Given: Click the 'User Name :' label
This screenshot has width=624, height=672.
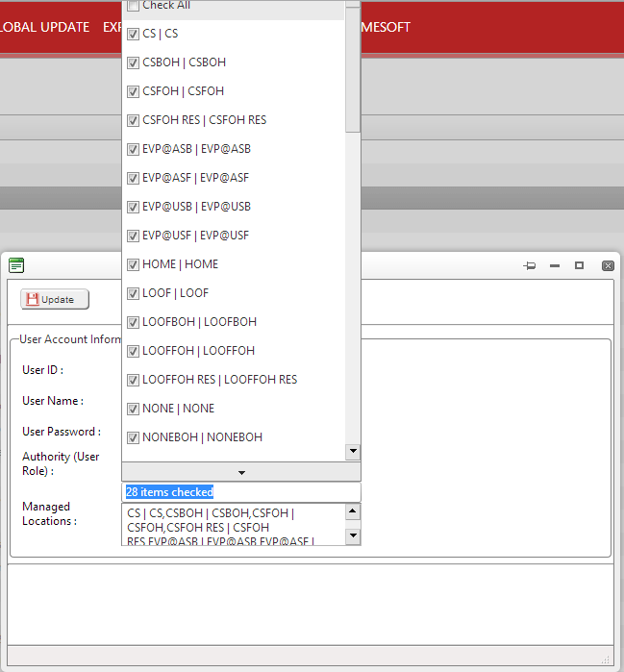Looking at the screenshot, I should 53,401.
